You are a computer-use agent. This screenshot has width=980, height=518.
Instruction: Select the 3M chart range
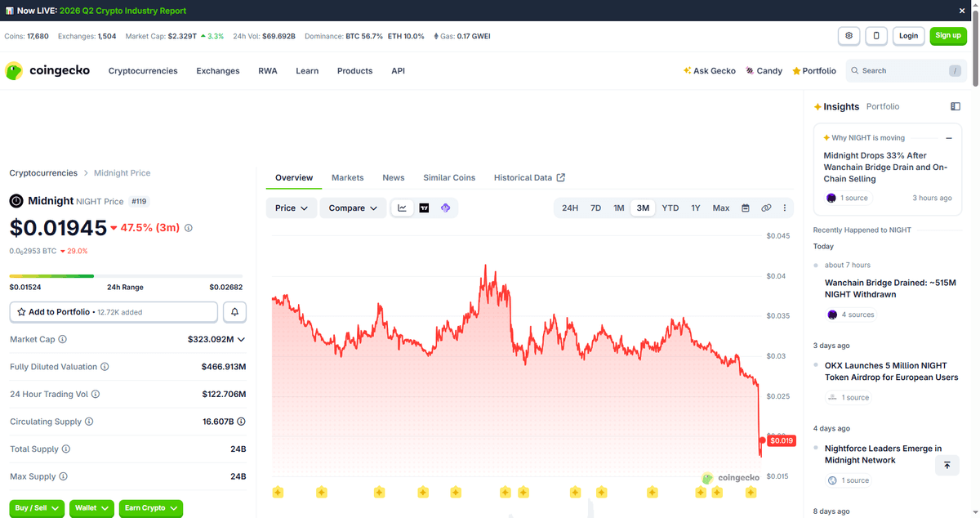pyautogui.click(x=644, y=208)
